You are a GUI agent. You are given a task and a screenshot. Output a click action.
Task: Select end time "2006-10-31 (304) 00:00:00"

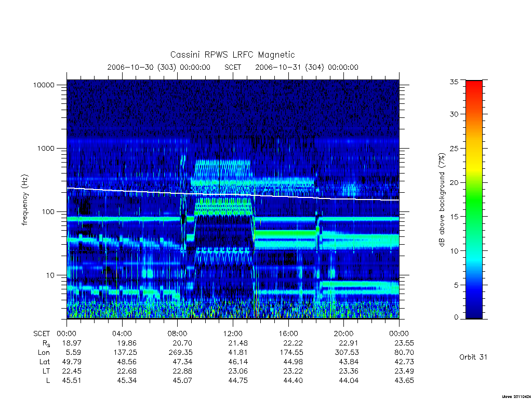[307, 67]
